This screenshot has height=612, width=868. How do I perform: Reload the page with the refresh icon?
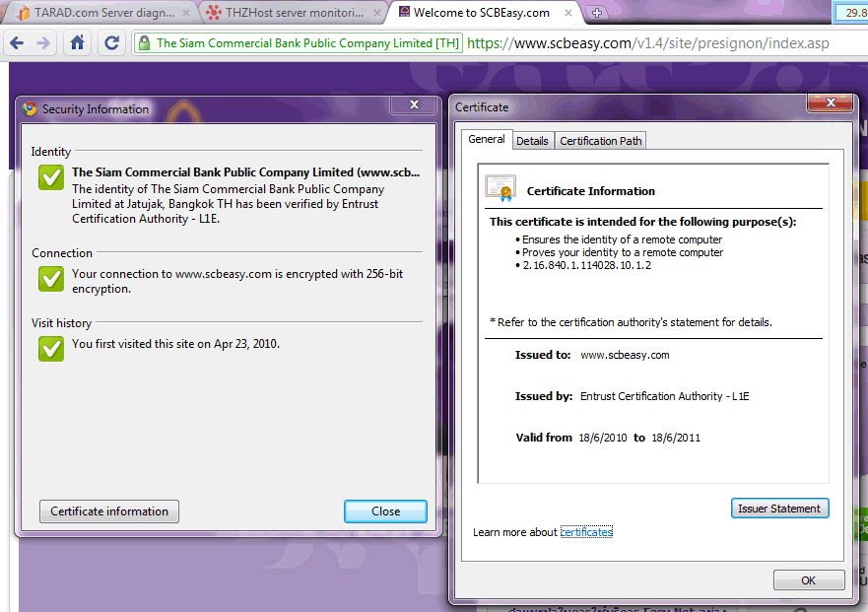[111, 42]
